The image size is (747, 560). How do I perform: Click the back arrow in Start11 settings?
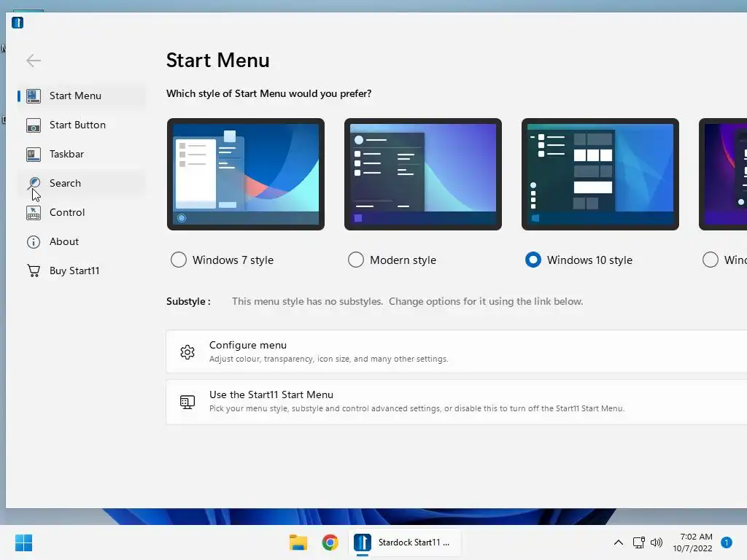(34, 61)
